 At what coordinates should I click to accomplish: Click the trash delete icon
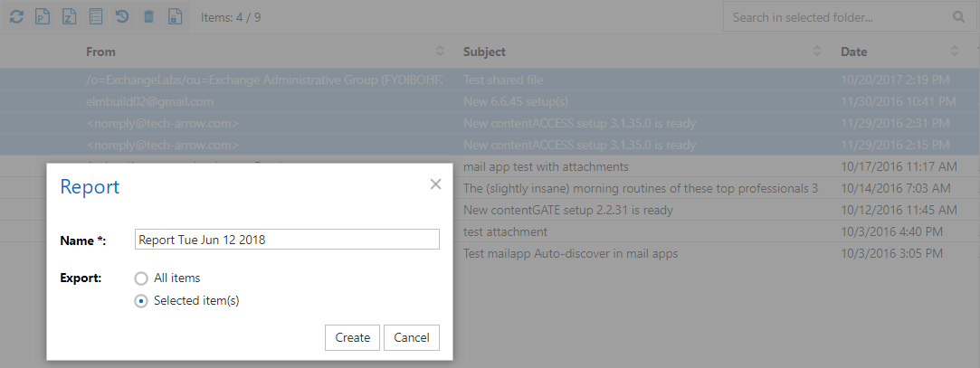point(148,17)
